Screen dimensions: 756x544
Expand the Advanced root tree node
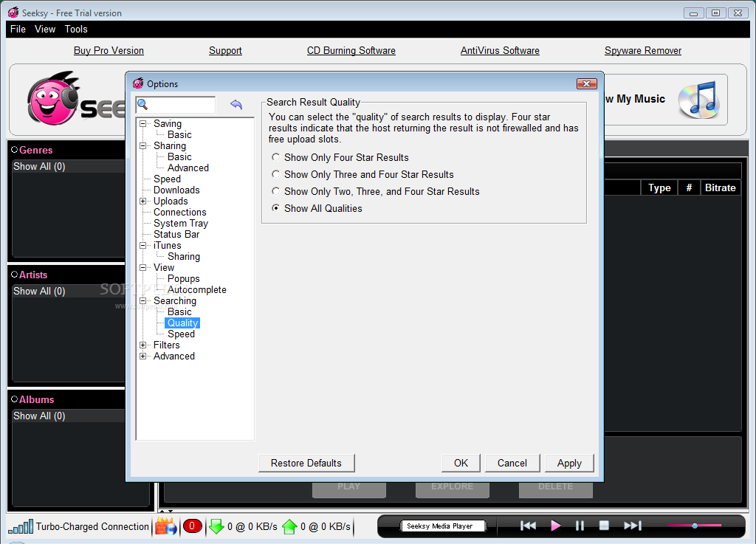[142, 357]
